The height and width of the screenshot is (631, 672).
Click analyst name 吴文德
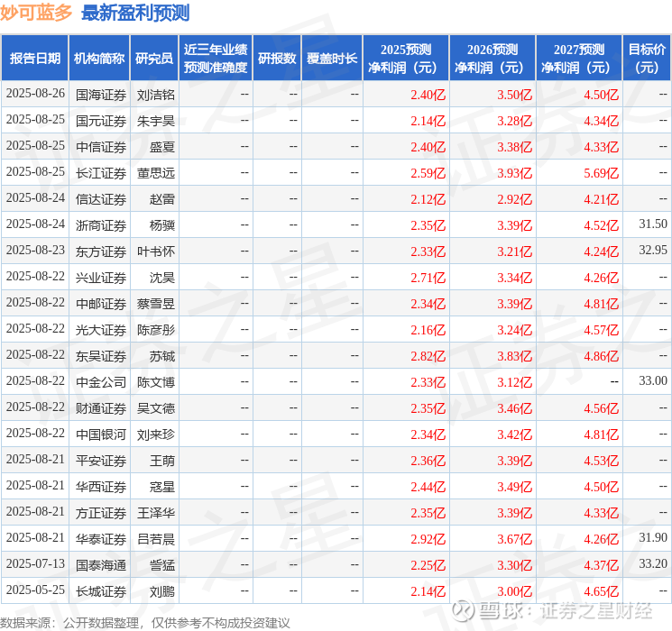tap(156, 408)
